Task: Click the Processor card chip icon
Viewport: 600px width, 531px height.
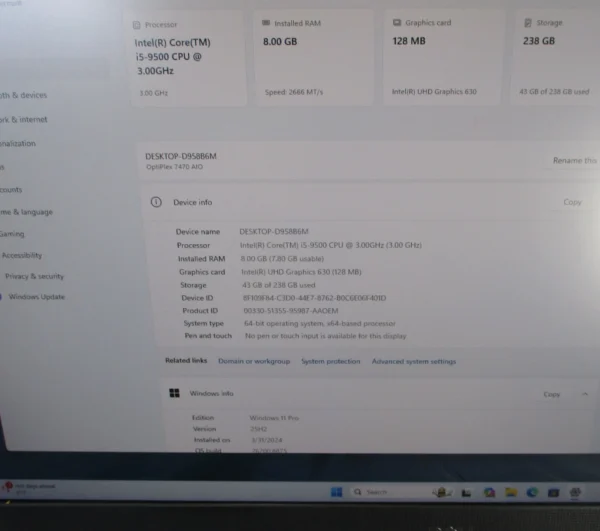Action: 137,25
